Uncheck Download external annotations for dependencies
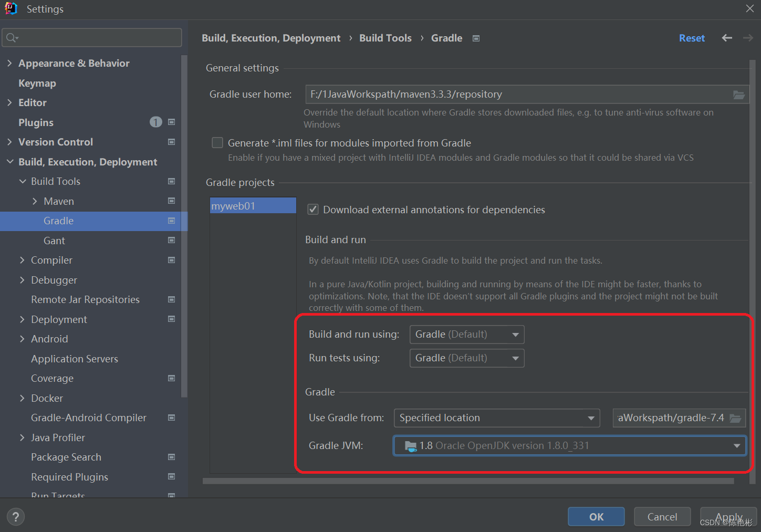The width and height of the screenshot is (761, 532). [x=313, y=210]
